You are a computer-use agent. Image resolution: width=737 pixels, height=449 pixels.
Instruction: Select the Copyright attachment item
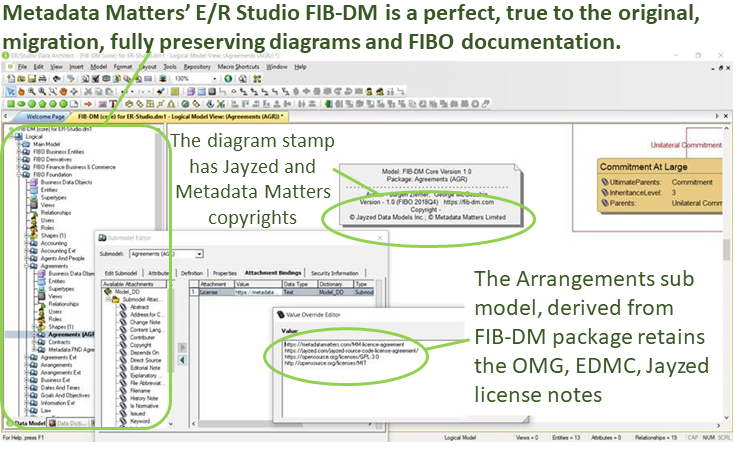[141, 345]
